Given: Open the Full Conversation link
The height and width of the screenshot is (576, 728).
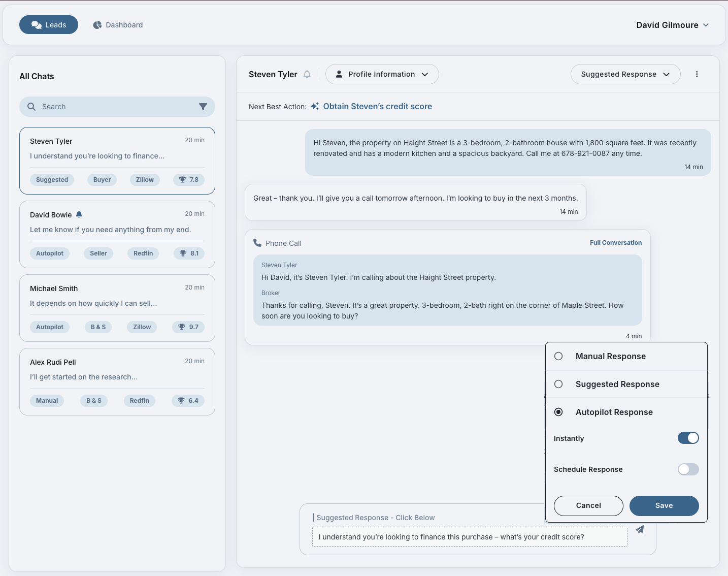Looking at the screenshot, I should [615, 243].
